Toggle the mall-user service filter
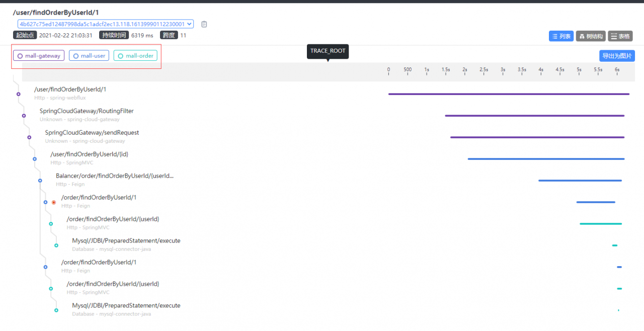Screen dimensions: 644x331 (89, 56)
